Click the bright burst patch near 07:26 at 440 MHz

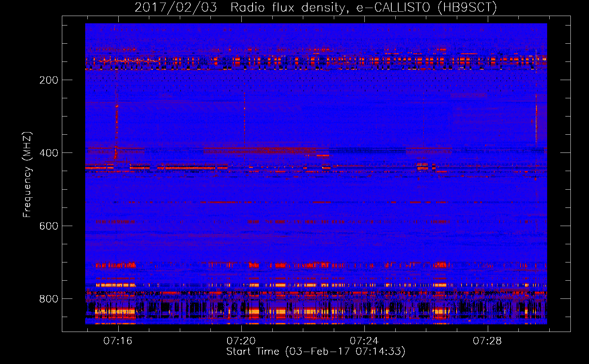(x=422, y=166)
